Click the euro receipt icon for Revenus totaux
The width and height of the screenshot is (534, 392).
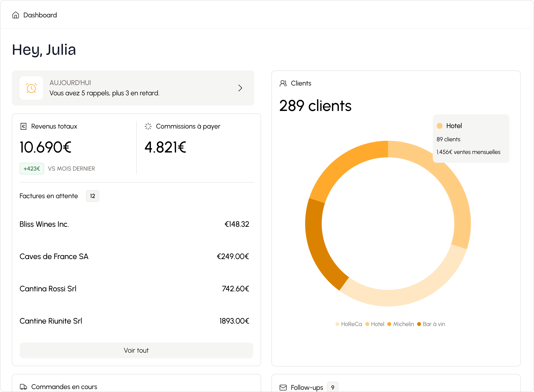tap(23, 126)
